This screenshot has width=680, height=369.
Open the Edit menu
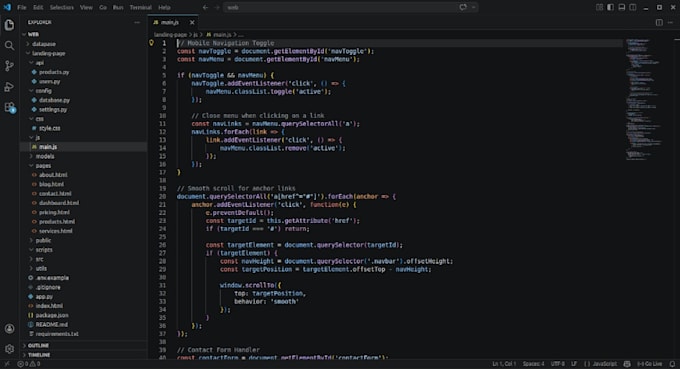point(38,7)
